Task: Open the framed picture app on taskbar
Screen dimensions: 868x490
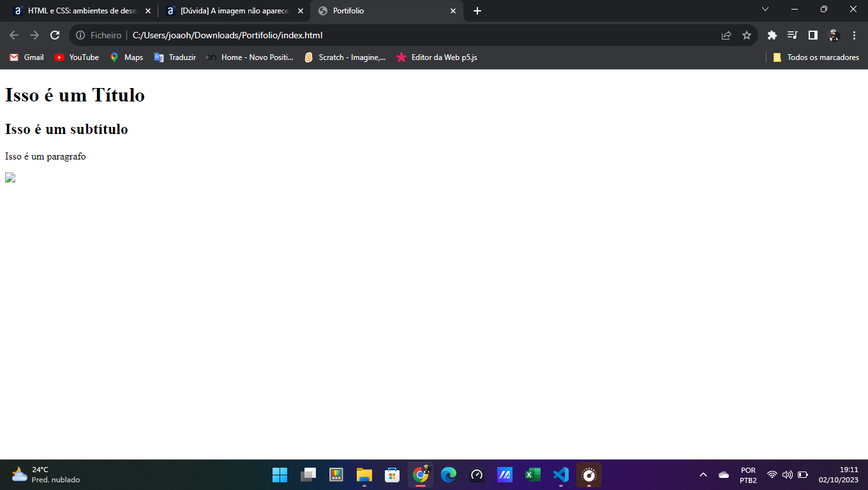Action: tap(336, 475)
